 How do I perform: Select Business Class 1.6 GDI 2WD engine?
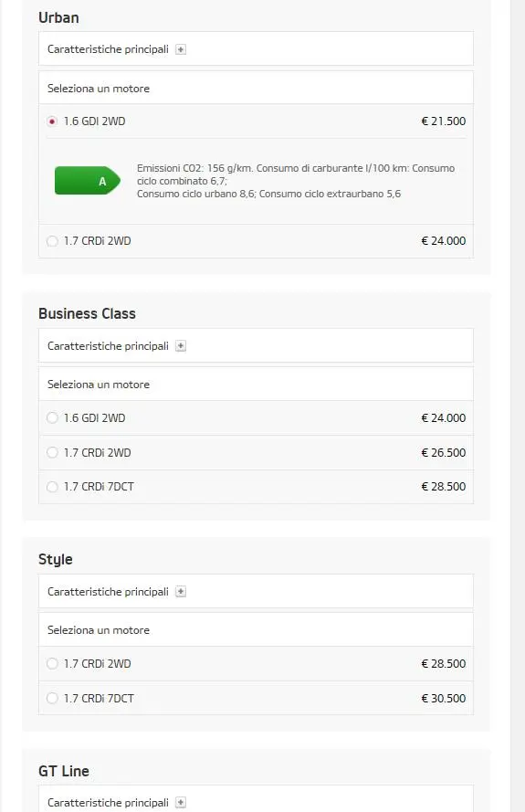pyautogui.click(x=52, y=418)
